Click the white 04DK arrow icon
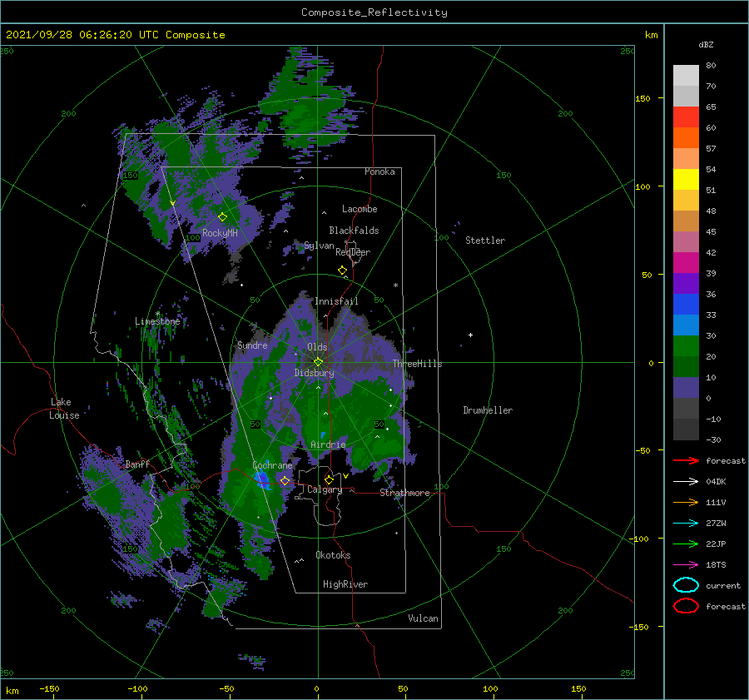Viewport: 749px width, 700px height. (686, 481)
